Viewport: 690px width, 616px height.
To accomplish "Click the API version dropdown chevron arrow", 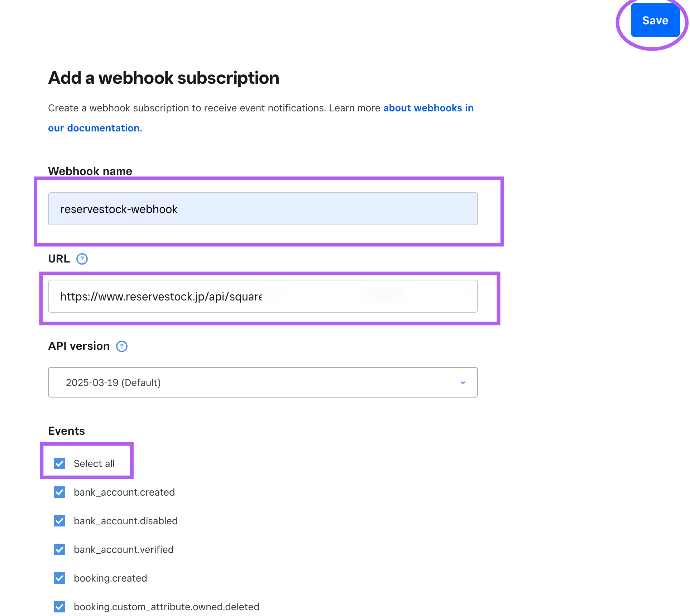I will coord(463,382).
